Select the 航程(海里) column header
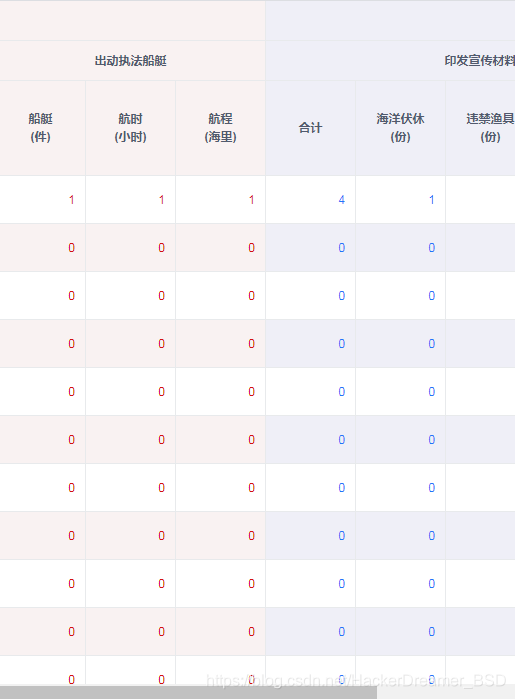515x699 pixels. point(220,127)
